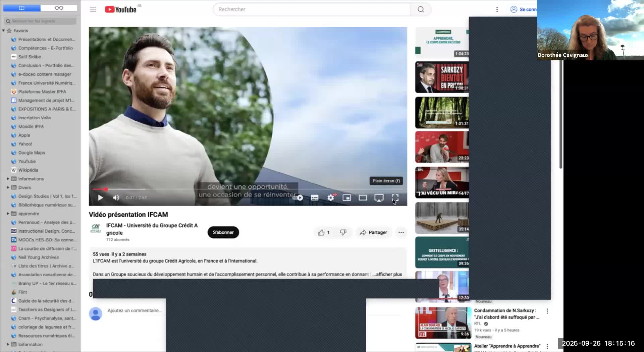This screenshot has height=352, width=644.
Task: Switch to theater mode view
Action: [x=363, y=198]
